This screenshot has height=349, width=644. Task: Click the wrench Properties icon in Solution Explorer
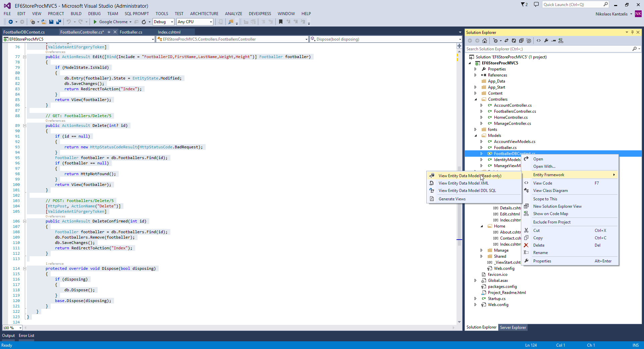[546, 41]
